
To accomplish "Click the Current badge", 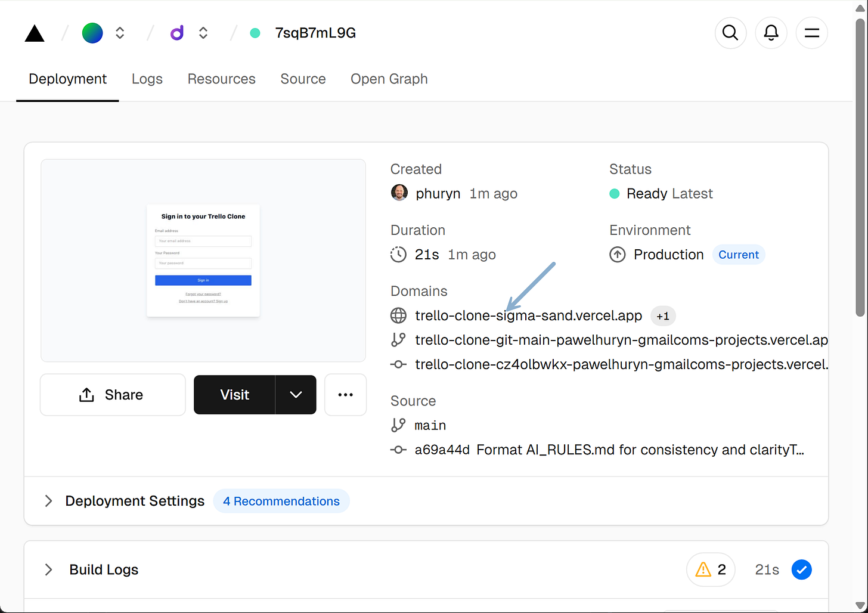I will 739,255.
